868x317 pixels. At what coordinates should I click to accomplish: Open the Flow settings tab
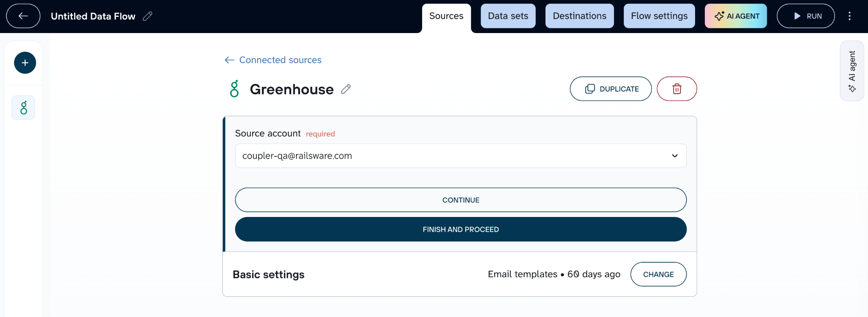pyautogui.click(x=659, y=16)
